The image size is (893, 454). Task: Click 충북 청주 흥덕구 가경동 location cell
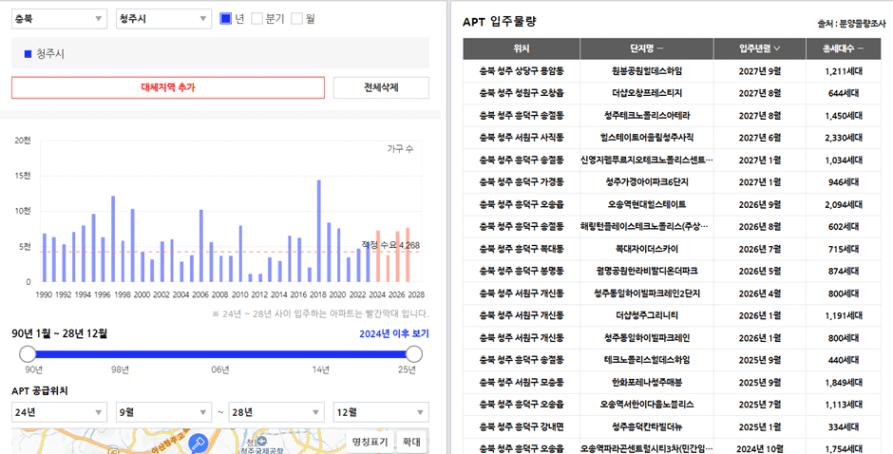521,182
